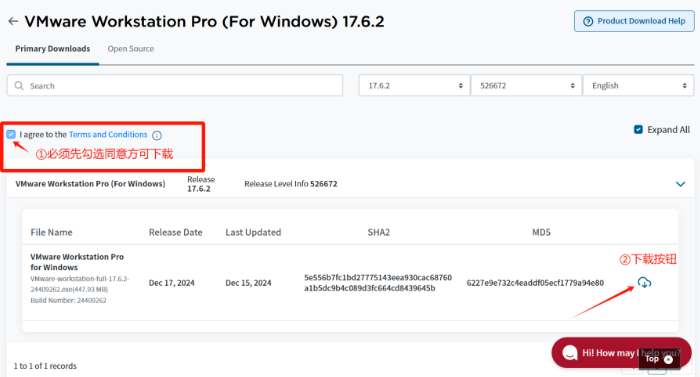Click the Dec 15, 2024 last updated date
700x377 pixels.
[x=248, y=283]
